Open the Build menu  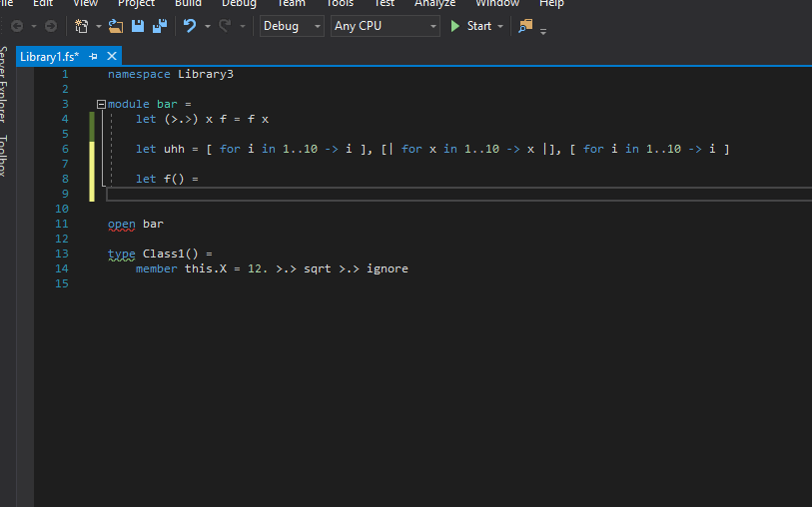coord(188,3)
